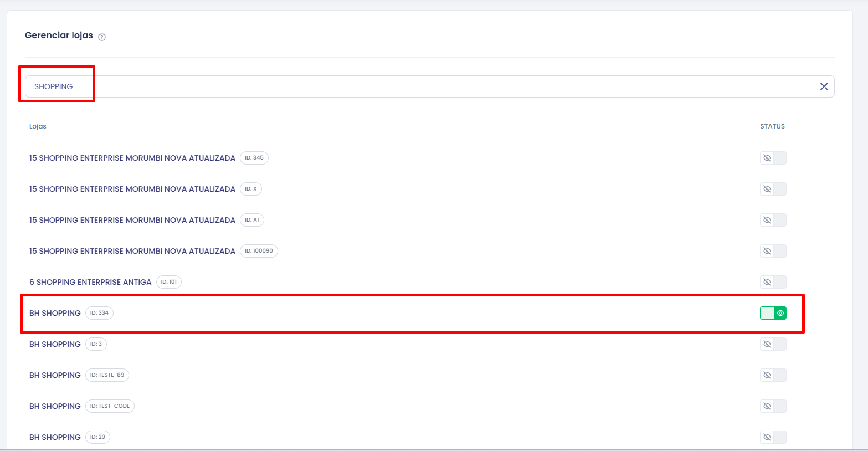The width and height of the screenshot is (868, 451).
Task: Select BH SHOPPING store name with ID: 334
Action: tap(55, 313)
